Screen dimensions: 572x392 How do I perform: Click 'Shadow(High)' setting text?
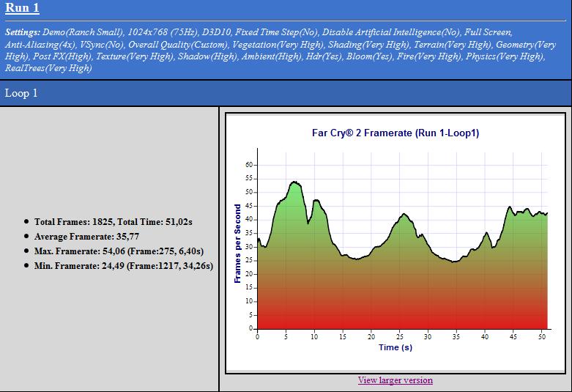[207, 56]
